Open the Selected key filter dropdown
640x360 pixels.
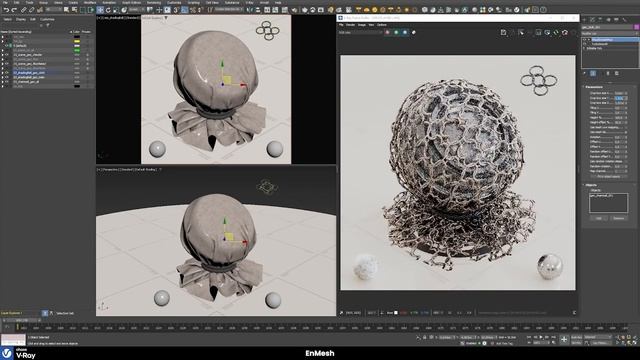tap(598, 337)
